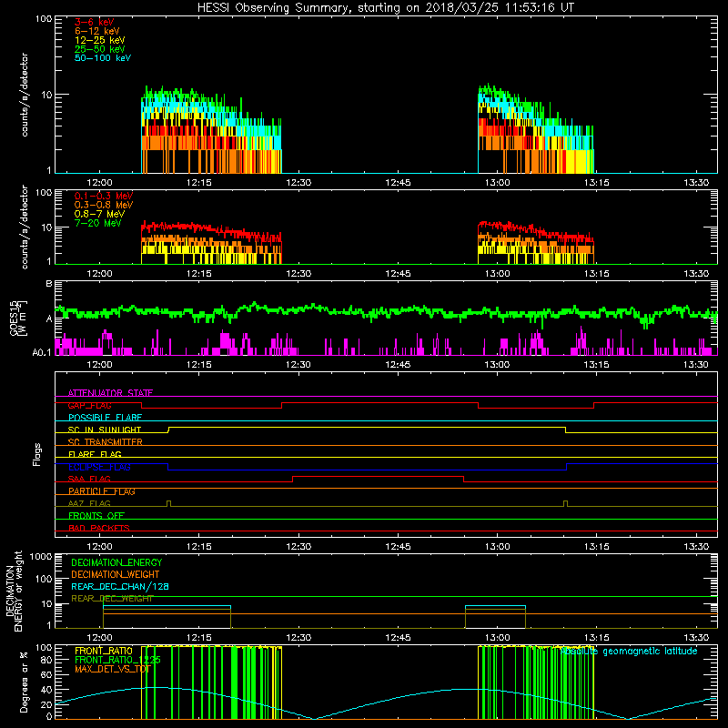Image resolution: width=728 pixels, height=728 pixels.
Task: Select the DECIMATION ENERGY or weight axis title
Action: pos(14,591)
